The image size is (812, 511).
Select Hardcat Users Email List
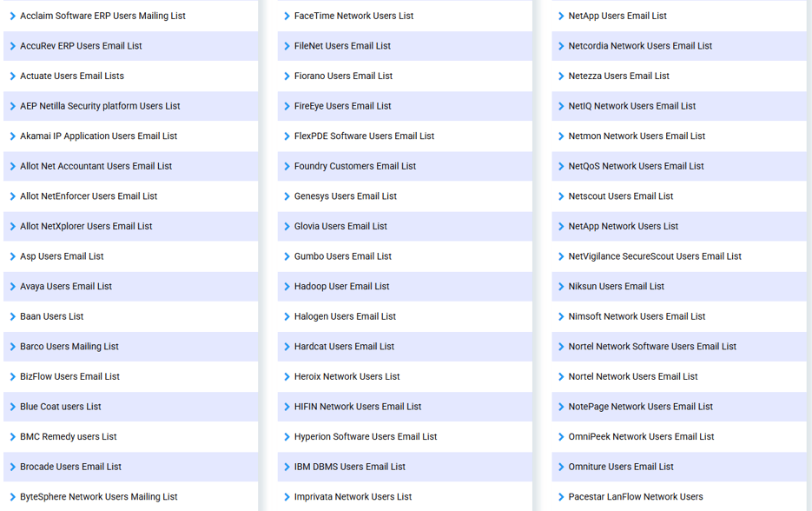344,347
